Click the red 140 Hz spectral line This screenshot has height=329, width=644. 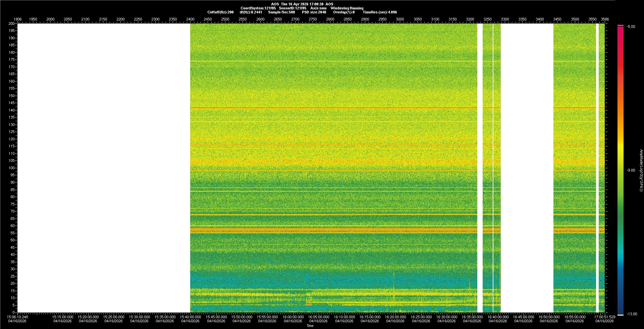point(332,108)
